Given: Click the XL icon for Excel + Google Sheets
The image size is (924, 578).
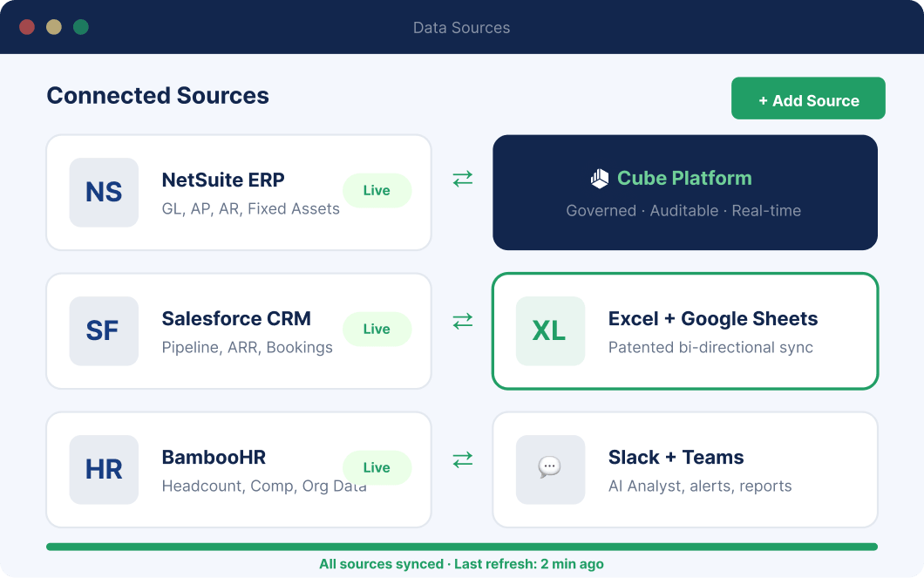Looking at the screenshot, I should tap(550, 330).
